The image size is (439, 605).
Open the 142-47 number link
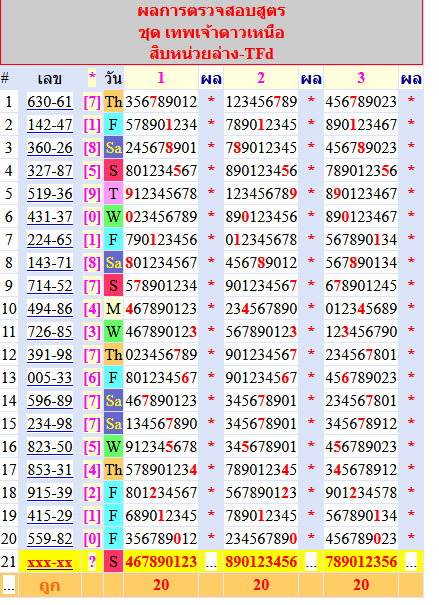(x=50, y=125)
